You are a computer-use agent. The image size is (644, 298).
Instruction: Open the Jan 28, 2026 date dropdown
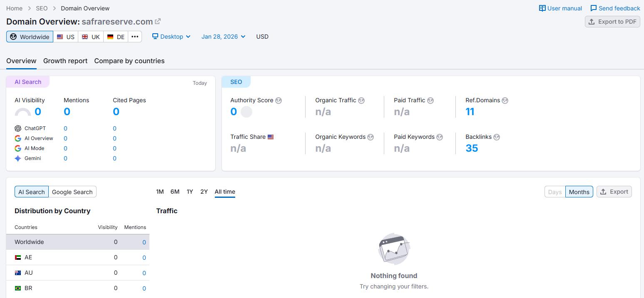pyautogui.click(x=224, y=37)
